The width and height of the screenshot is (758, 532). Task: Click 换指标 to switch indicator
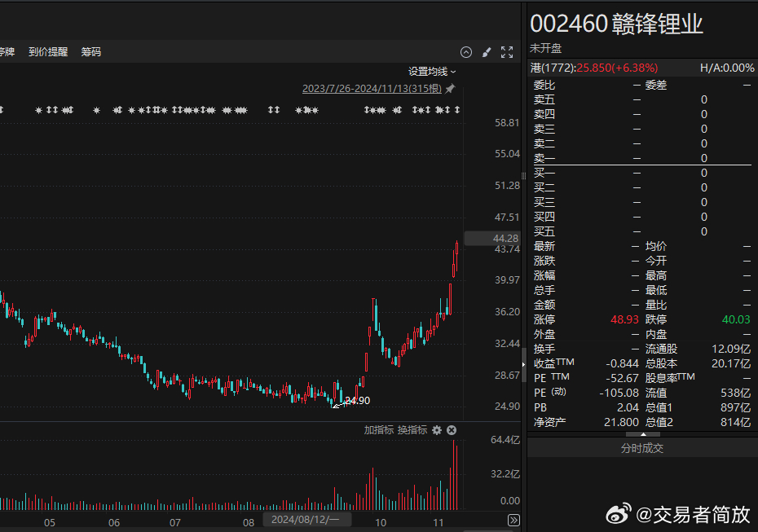click(412, 430)
